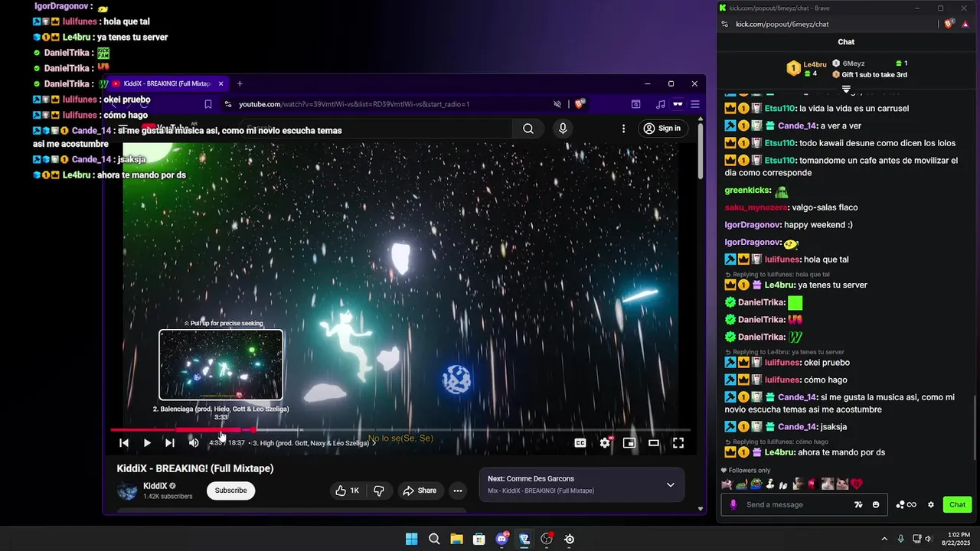
Task: Open the emoji picker in Kick chat
Action: [876, 504]
